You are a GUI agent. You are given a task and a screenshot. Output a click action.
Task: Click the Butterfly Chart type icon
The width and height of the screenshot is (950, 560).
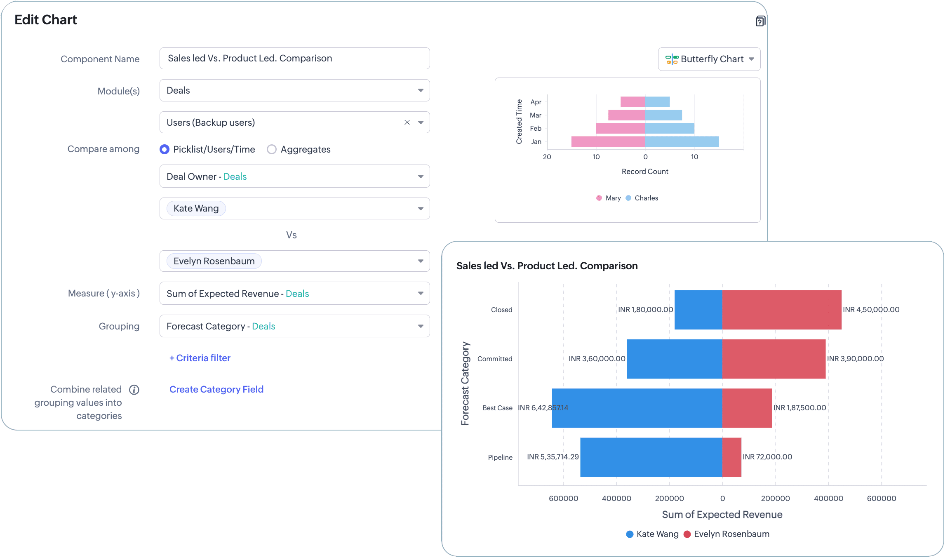(x=672, y=59)
